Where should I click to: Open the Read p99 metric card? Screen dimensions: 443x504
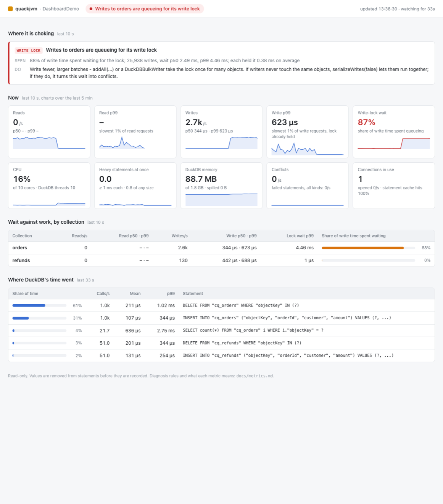click(135, 132)
